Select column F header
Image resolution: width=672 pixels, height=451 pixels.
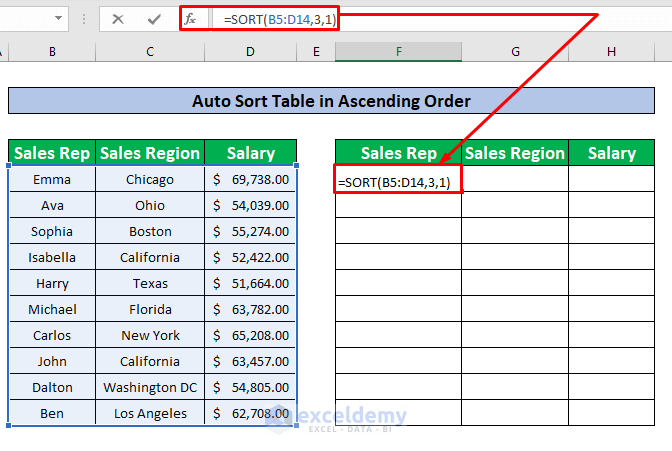(398, 51)
